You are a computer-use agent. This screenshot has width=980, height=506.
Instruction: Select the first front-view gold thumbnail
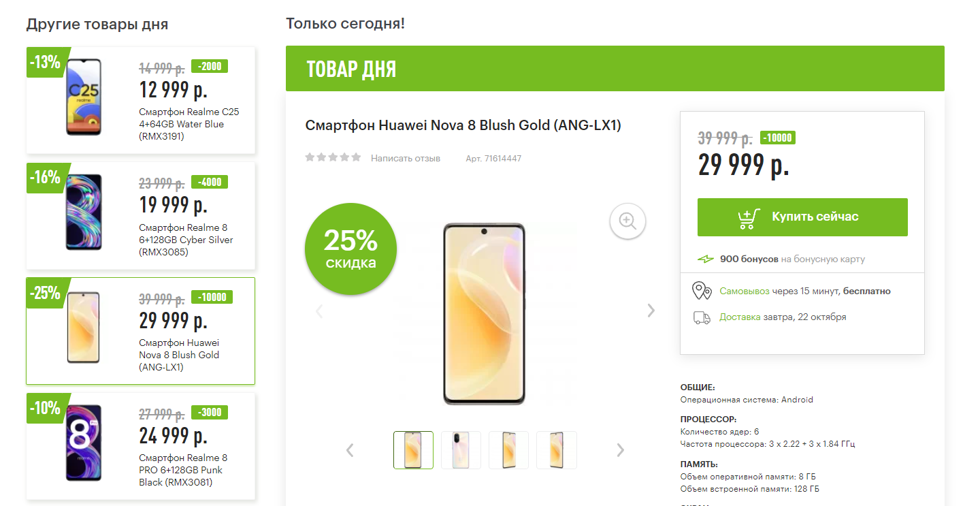[413, 450]
